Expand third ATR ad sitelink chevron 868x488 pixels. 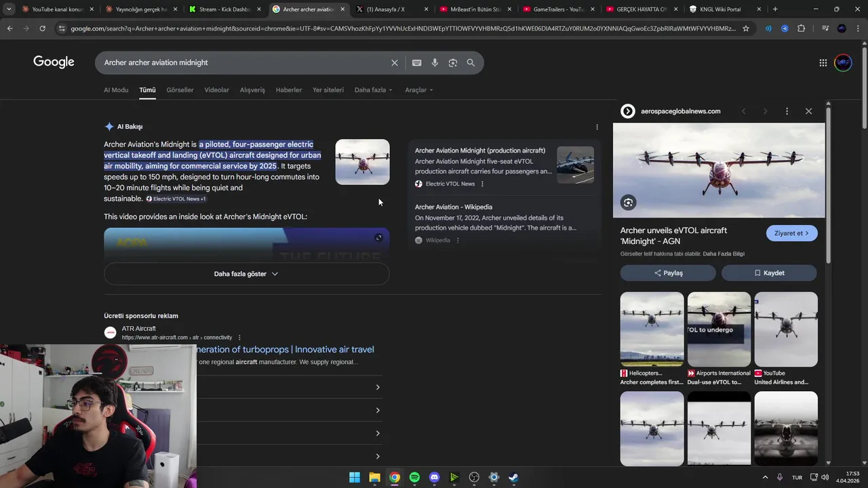[x=378, y=433]
